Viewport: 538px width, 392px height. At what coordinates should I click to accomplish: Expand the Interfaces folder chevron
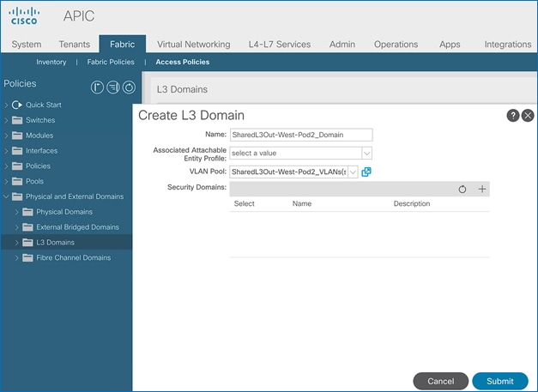[x=6, y=151]
